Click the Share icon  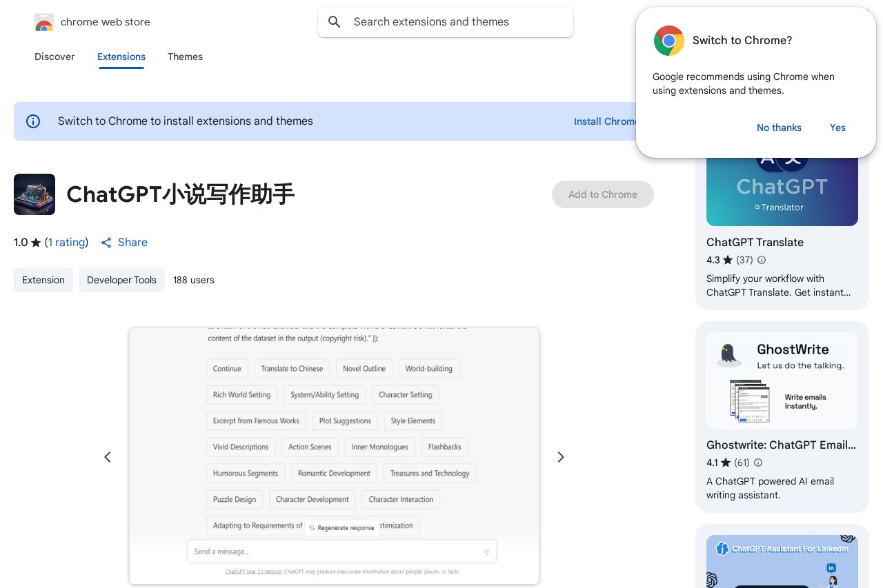coord(106,243)
